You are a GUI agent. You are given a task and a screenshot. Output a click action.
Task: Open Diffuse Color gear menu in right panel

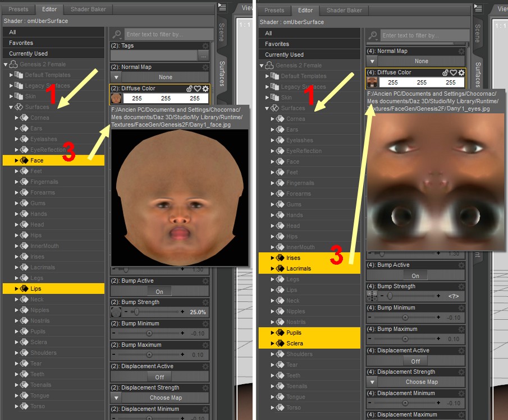[x=461, y=72]
